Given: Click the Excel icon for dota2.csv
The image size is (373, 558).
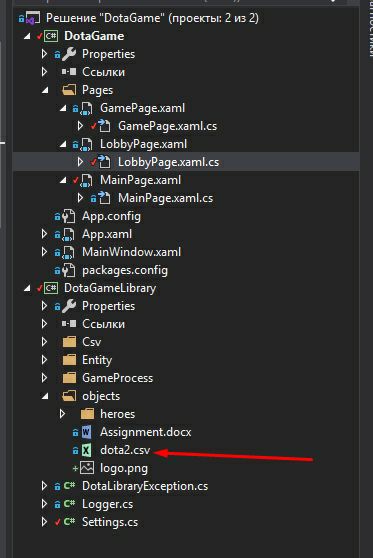Looking at the screenshot, I should pyautogui.click(x=86, y=450).
